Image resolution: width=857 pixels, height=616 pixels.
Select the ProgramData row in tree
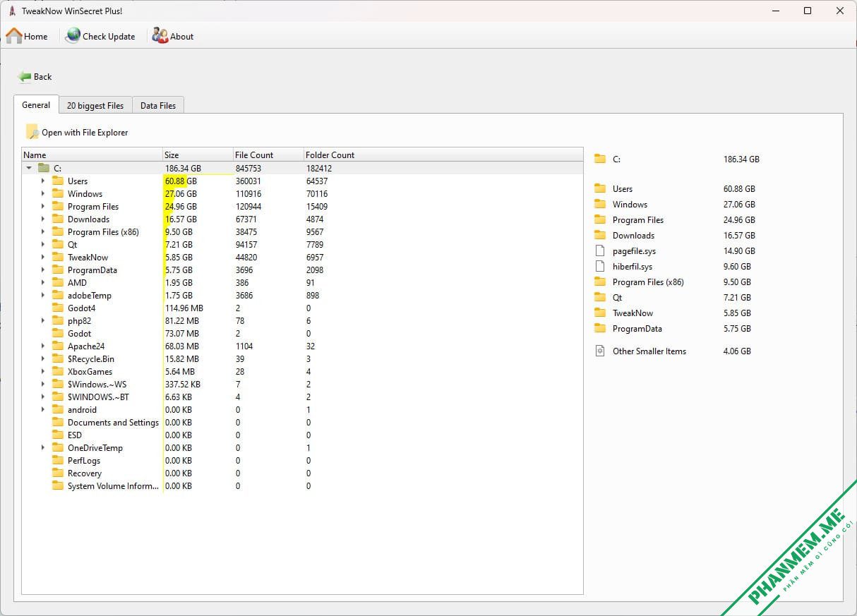coord(302,270)
